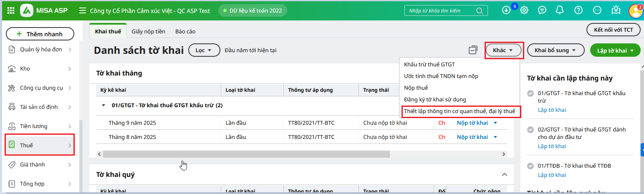Click the download notifications icon
This screenshot has height=194, width=644.
(x=506, y=10)
